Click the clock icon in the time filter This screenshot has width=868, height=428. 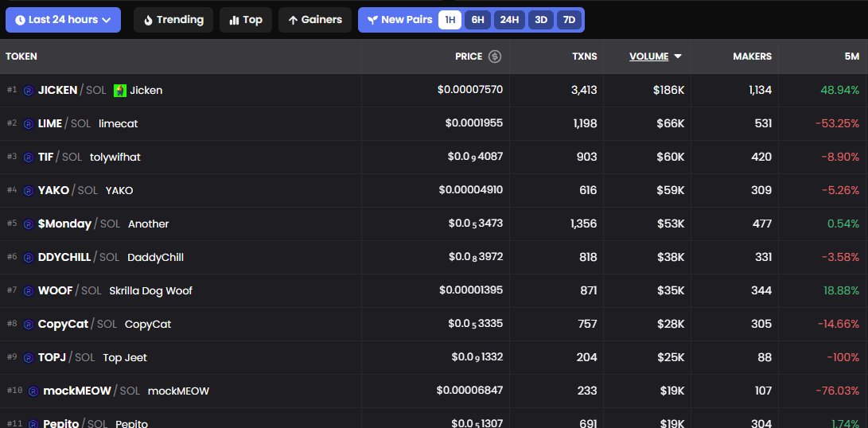[x=20, y=20]
